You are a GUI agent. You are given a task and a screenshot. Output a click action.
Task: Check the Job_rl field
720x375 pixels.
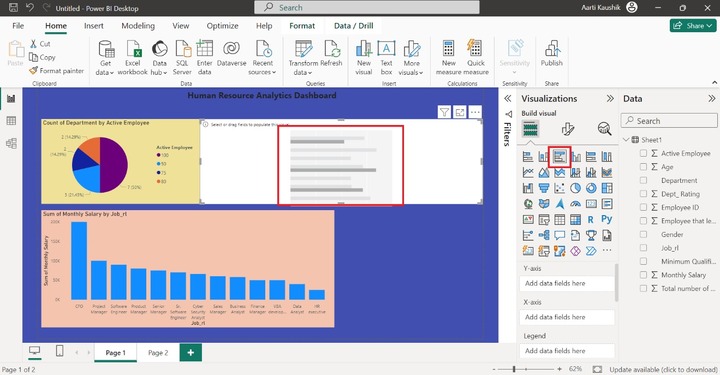643,248
